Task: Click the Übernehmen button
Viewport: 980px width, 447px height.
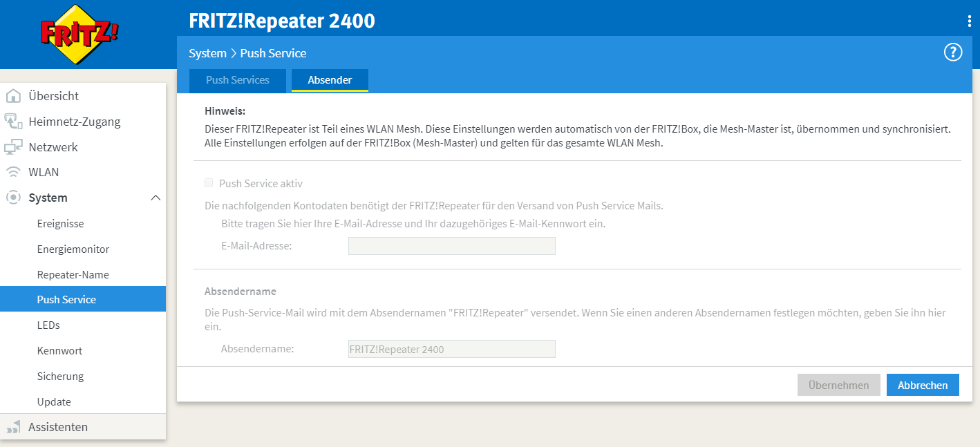Action: point(838,385)
